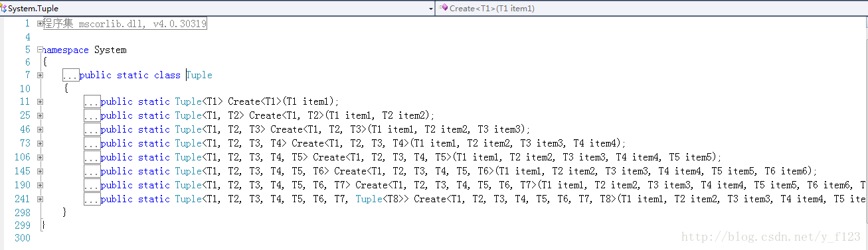Screen dimensions: 868x250
Task: Expand the outlining node on line 73
Action: (x=41, y=143)
